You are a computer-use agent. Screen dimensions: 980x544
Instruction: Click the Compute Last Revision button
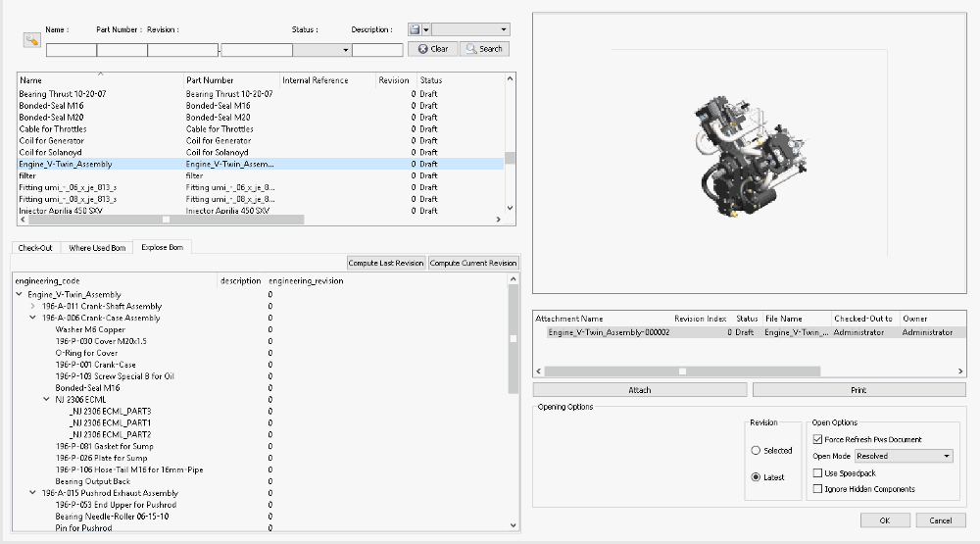[386, 263]
